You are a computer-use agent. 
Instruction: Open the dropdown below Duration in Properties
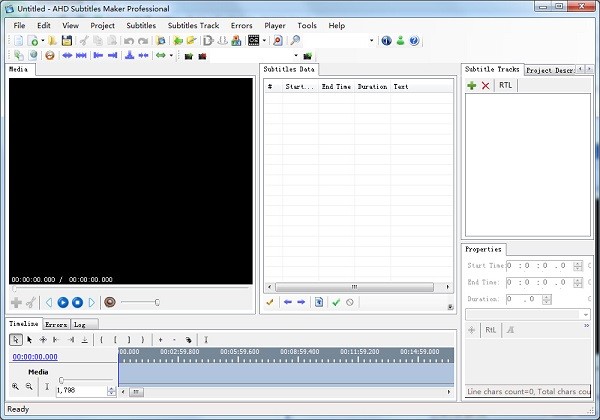[585, 314]
